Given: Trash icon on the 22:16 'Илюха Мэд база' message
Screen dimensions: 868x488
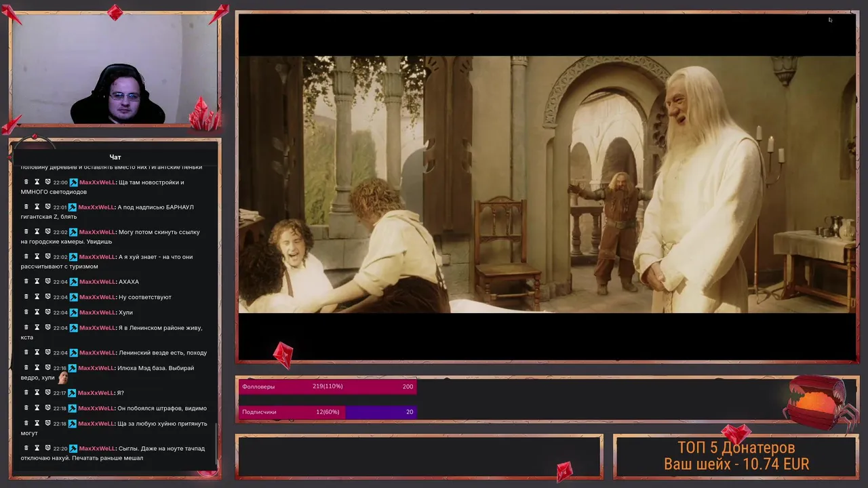Looking at the screenshot, I should [x=26, y=368].
